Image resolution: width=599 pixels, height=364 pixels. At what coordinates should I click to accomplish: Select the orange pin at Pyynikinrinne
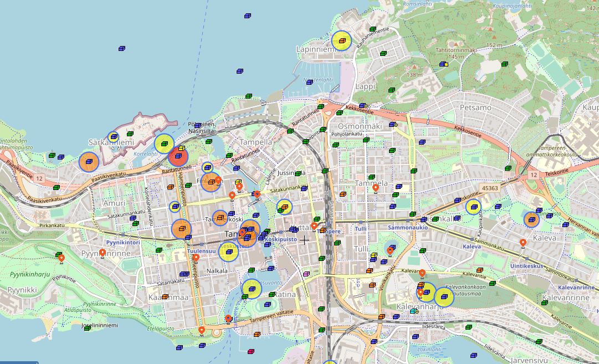103,253
